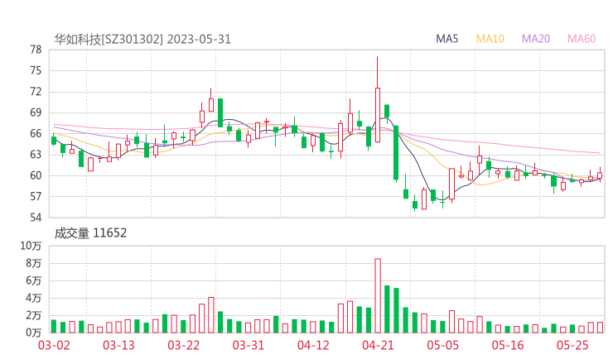Click the 66 price axis label
Viewport: 613px width, 364px height.
36,133
